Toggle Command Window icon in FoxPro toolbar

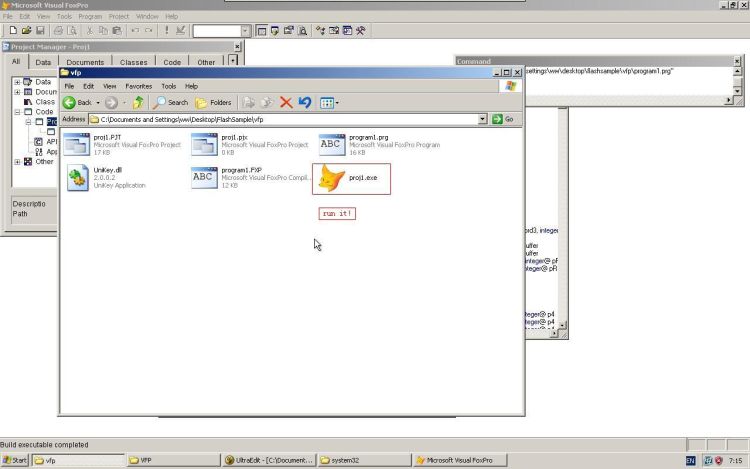262,31
